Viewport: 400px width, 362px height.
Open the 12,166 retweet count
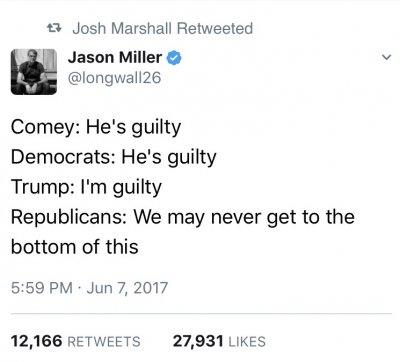pyautogui.click(x=37, y=341)
